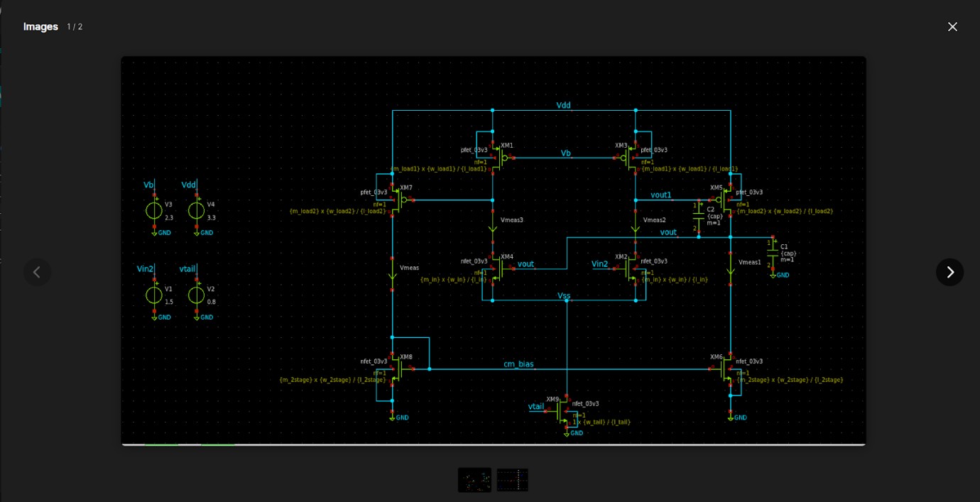Image resolution: width=980 pixels, height=502 pixels.
Task: Click the Vmeas1 ammeter arrow
Action: tap(730, 268)
